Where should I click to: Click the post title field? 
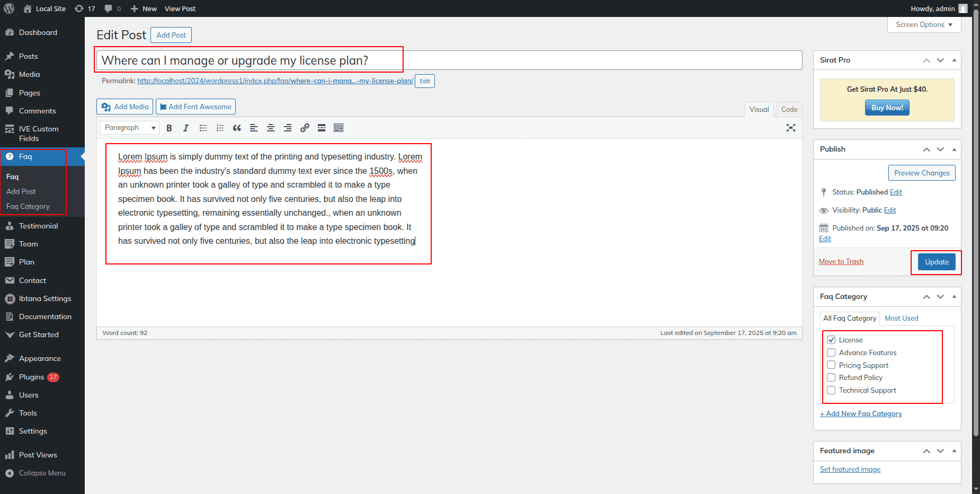pyautogui.click(x=448, y=60)
